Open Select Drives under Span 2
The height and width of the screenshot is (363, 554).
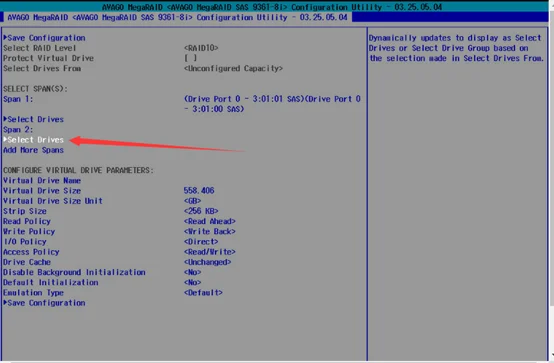coord(34,140)
